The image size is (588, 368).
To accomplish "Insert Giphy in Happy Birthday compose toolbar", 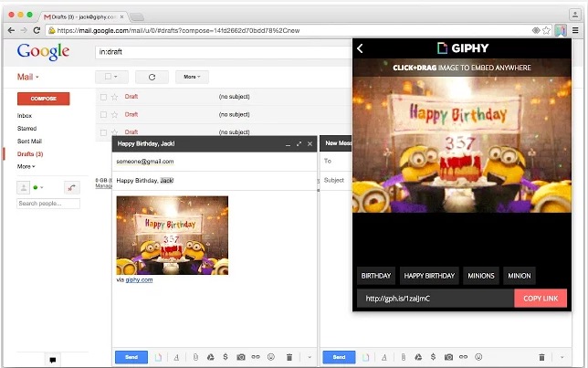I will 158,357.
